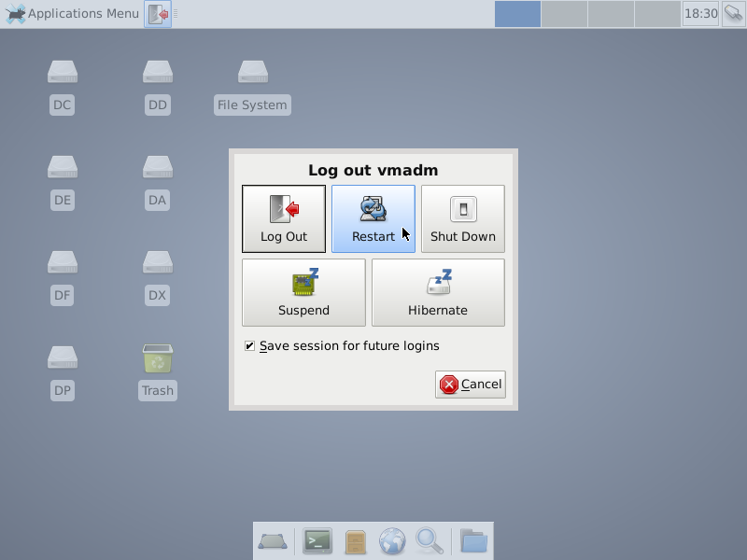Switch to the fourth workspace
Viewport: 747px width, 560px height.
pyautogui.click(x=657, y=14)
